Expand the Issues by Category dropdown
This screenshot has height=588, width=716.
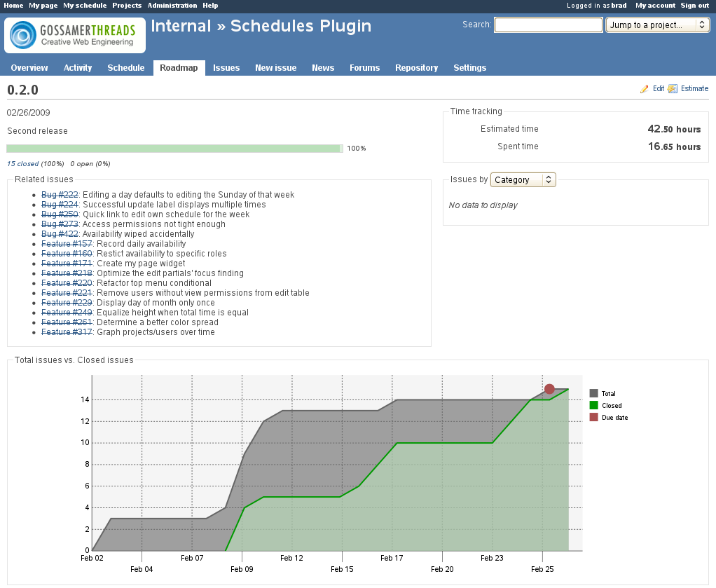[523, 180]
